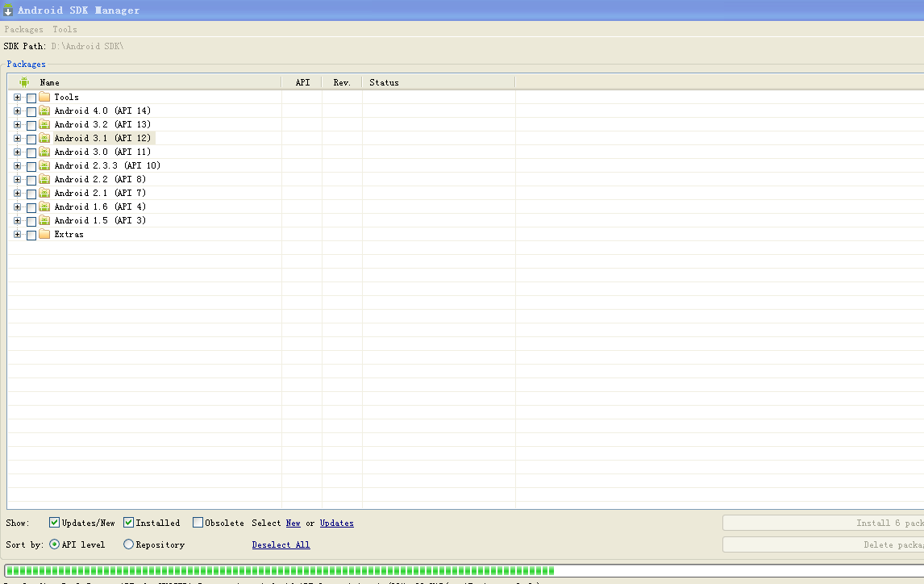Click the Android 3.0 platform folder icon
The height and width of the screenshot is (584, 924).
(44, 152)
